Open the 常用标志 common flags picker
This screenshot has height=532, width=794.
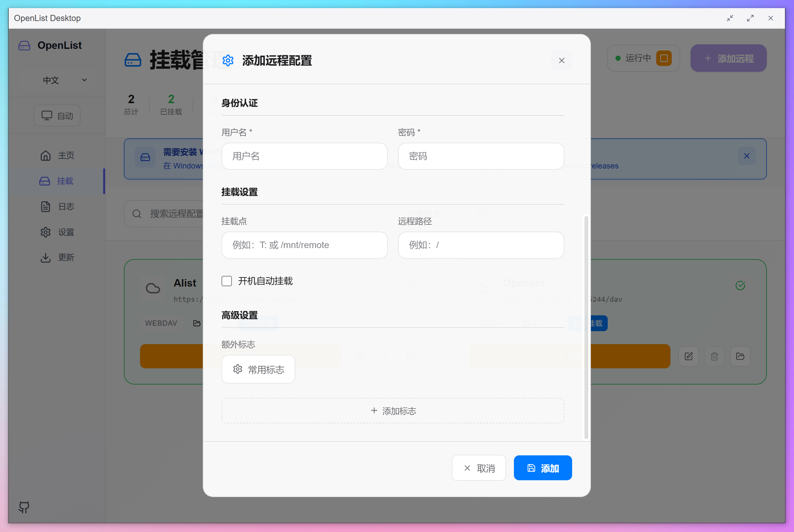click(258, 369)
